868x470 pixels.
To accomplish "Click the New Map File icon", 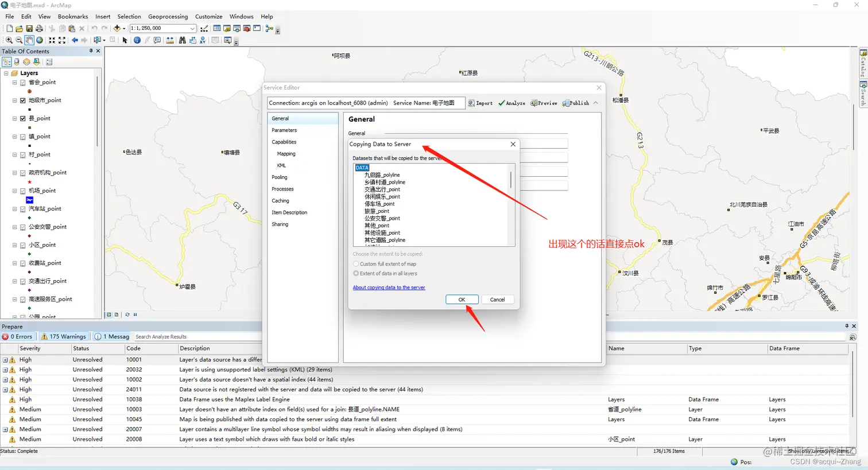I will click(9, 28).
